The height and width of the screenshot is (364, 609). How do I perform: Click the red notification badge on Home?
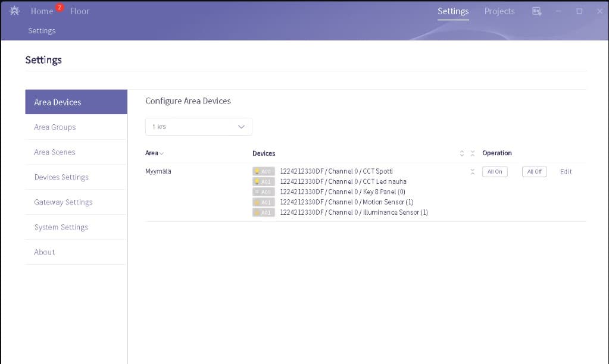60,7
